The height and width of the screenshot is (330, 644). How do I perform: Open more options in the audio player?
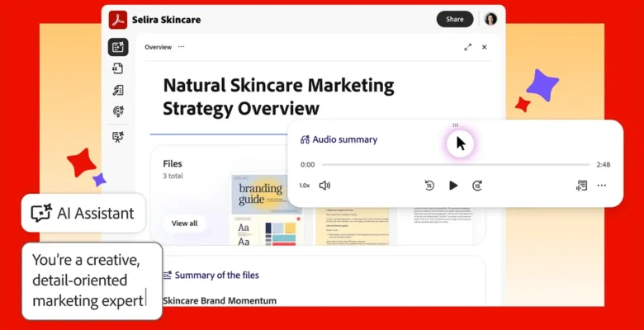[x=602, y=186]
